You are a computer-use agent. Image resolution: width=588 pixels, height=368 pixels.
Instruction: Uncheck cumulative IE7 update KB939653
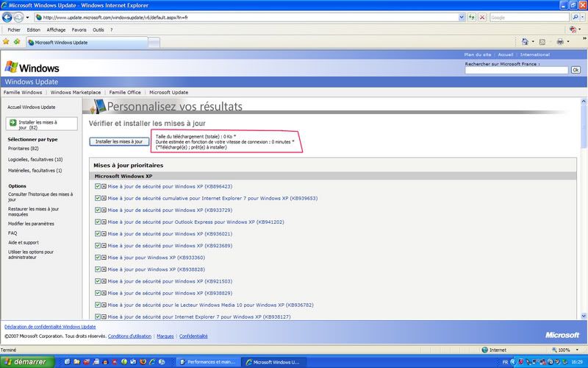[98, 198]
